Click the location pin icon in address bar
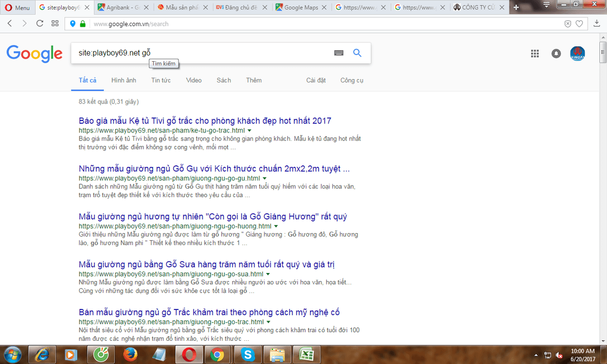This screenshot has width=607, height=364. tap(73, 24)
